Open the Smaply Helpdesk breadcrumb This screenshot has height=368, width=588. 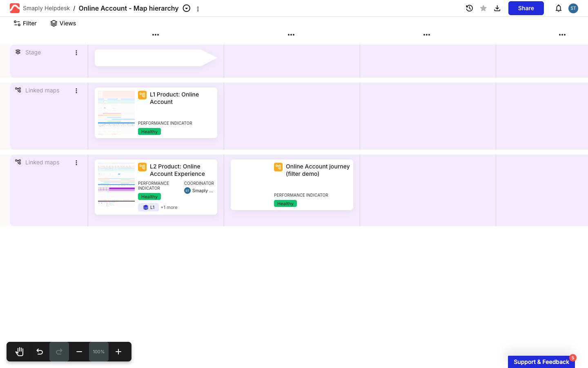(46, 8)
